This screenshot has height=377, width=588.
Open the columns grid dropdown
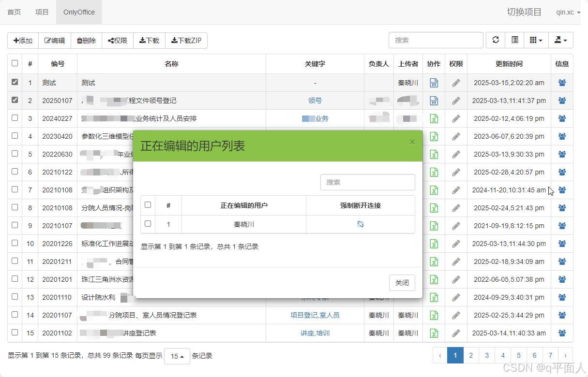tap(536, 40)
